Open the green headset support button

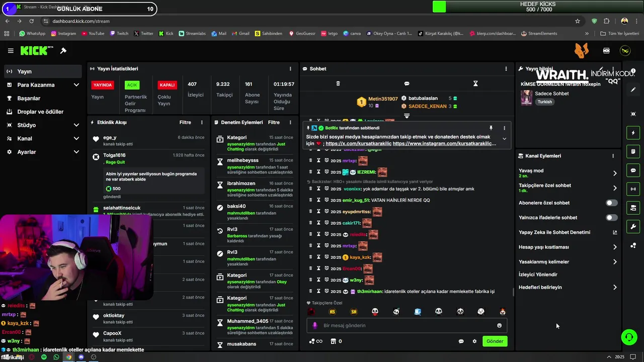coord(629,337)
